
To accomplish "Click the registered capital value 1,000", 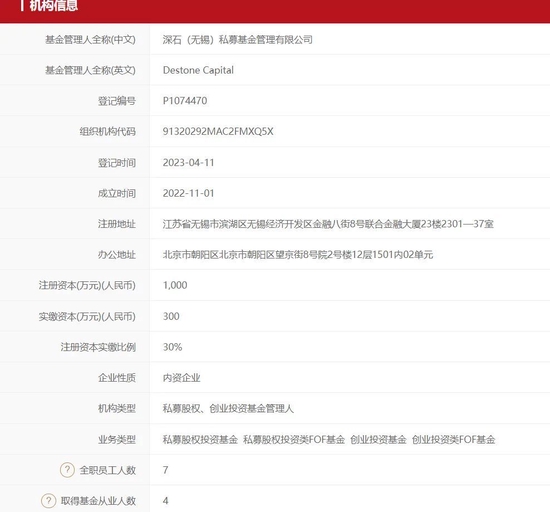I will click(175, 285).
